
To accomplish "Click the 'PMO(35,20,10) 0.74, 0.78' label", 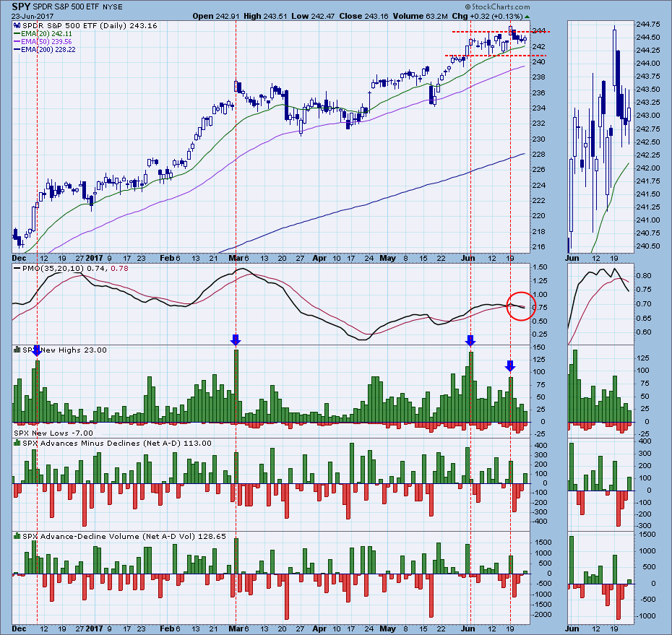I will [75, 269].
